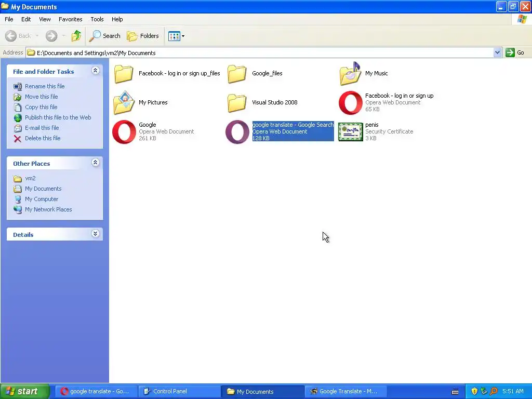
Task: Click the My Network Places icon
Action: [x=18, y=210]
